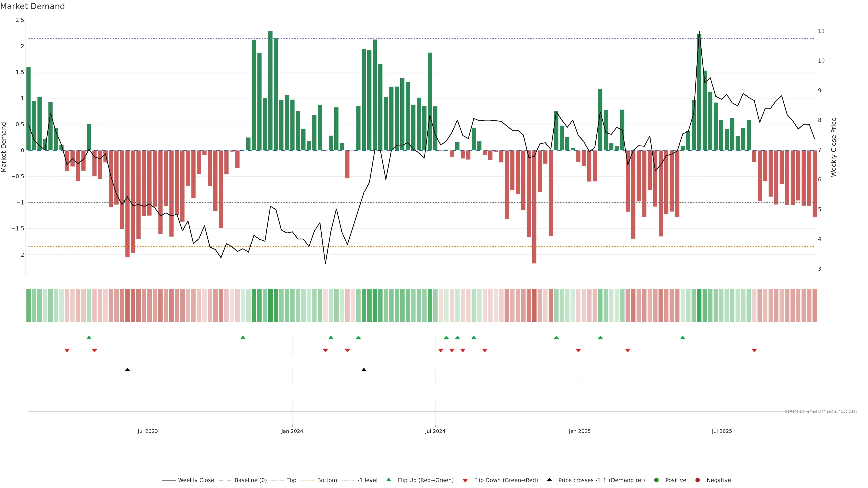Click green Flip Up triangle in legend
868x488 pixels.
tap(389, 480)
